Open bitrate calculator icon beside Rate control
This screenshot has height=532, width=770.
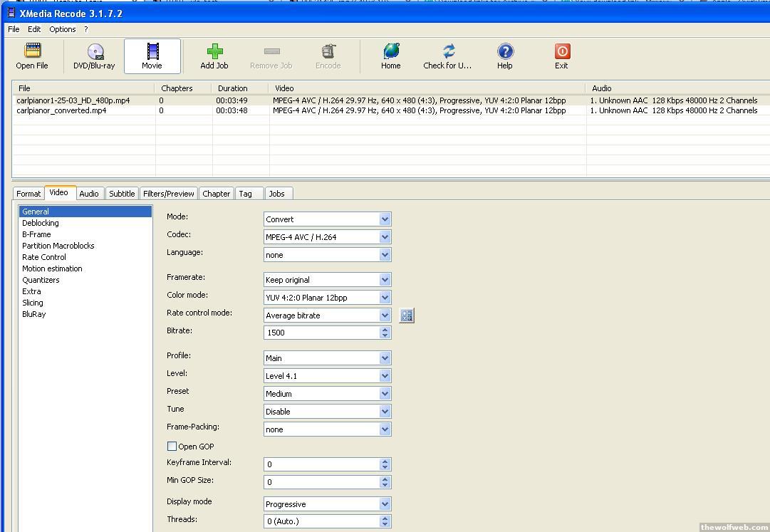pyautogui.click(x=407, y=315)
